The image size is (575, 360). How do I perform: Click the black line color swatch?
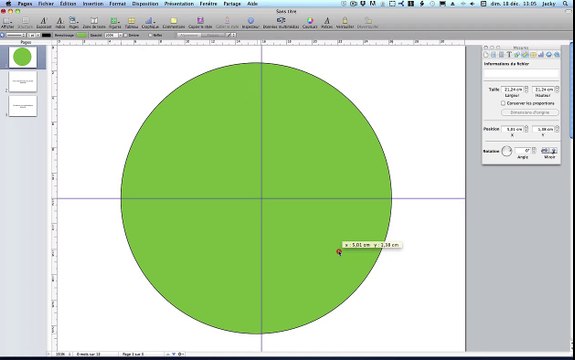coord(46,35)
